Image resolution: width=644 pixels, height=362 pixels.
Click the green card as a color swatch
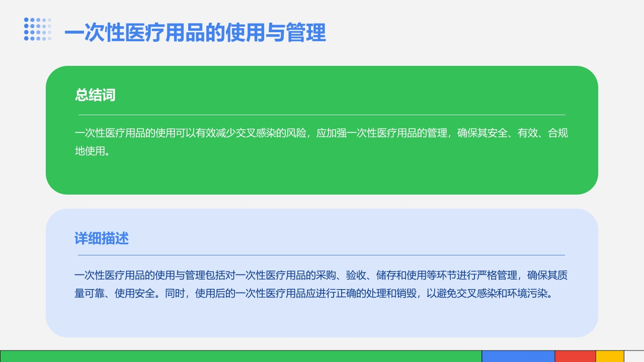tap(322, 176)
